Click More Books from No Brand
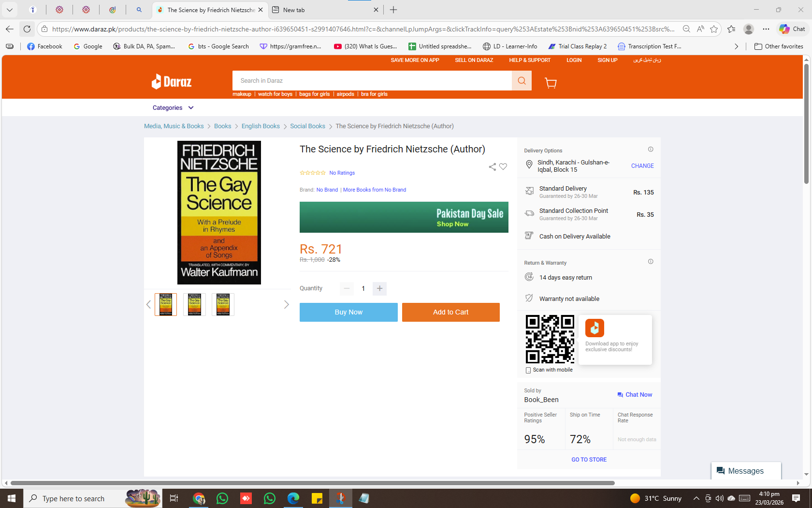The width and height of the screenshot is (812, 508). point(375,190)
